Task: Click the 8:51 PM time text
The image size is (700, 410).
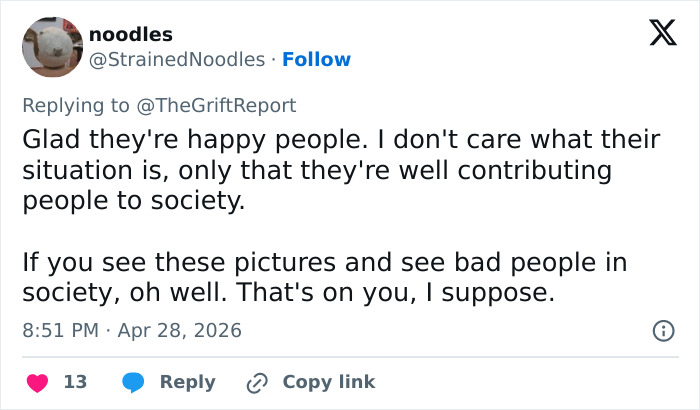Action: point(60,330)
